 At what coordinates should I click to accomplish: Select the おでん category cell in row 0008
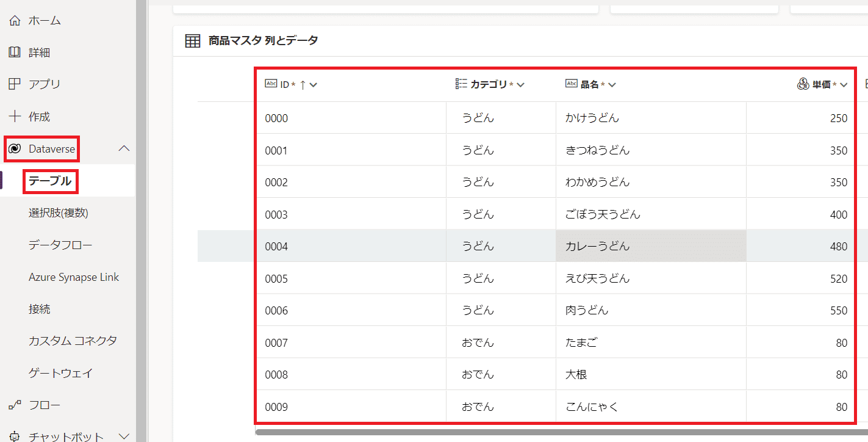pos(501,374)
